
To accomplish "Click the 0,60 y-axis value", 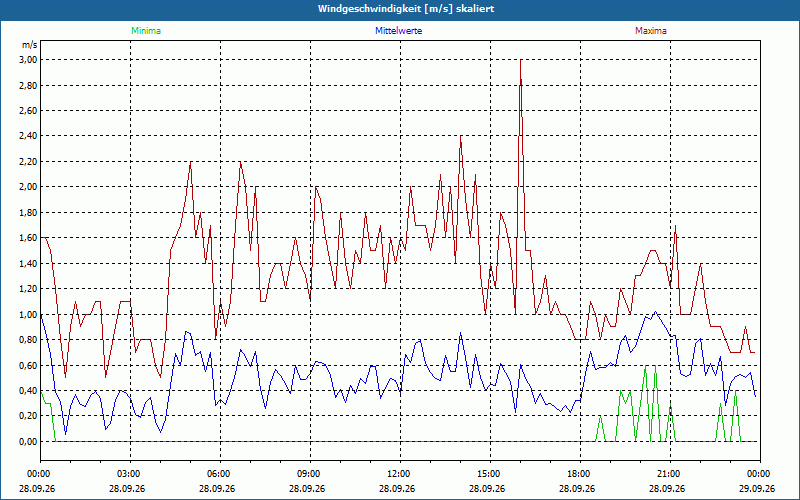I will point(29,365).
